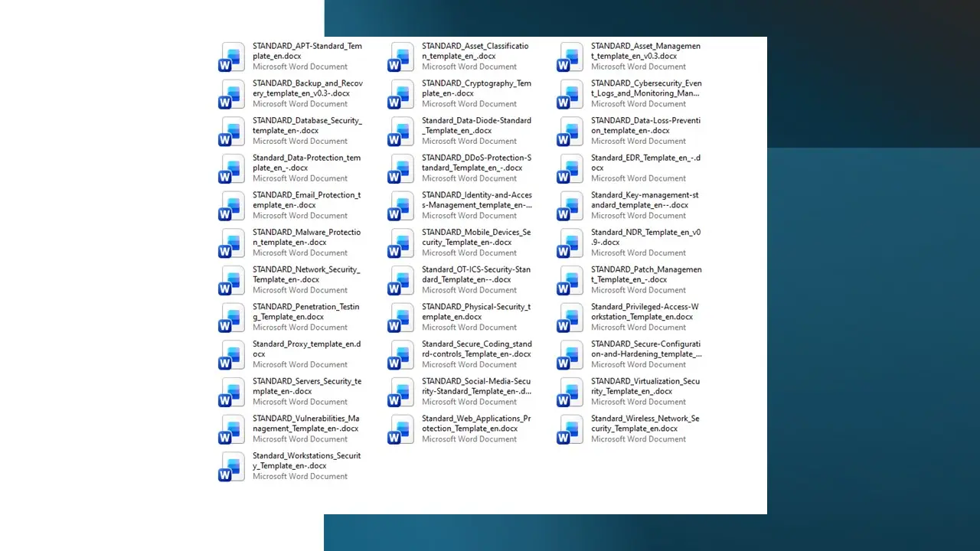Select the STANDARD_APT-Standard_Template Word file icon

[x=232, y=57]
